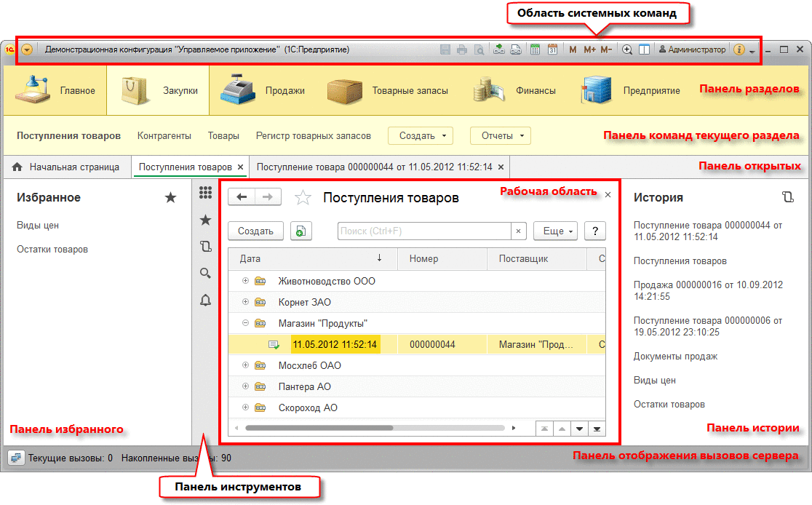
Task: Click the server calls icon in bottom bar
Action: pyautogui.click(x=16, y=458)
